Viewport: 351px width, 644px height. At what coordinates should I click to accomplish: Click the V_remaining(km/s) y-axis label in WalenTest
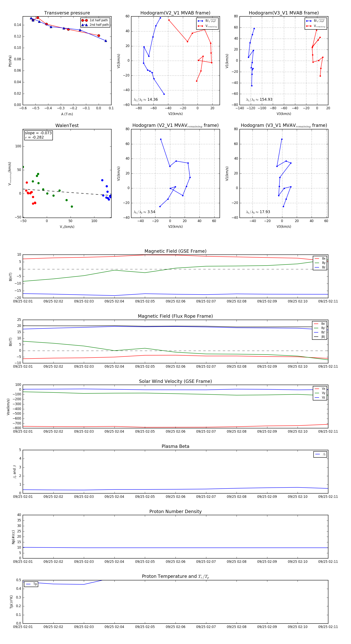(10, 173)
